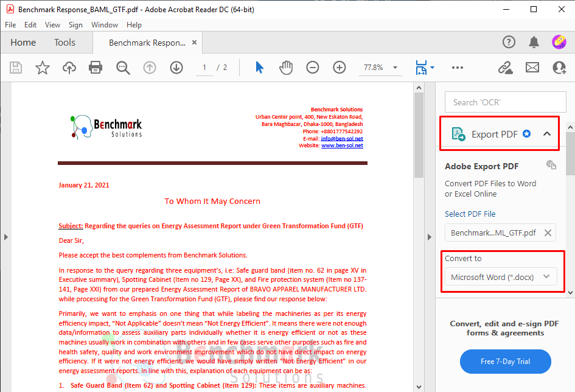Select the Benchmark Respon... document tab
575x392 pixels.
(x=147, y=43)
